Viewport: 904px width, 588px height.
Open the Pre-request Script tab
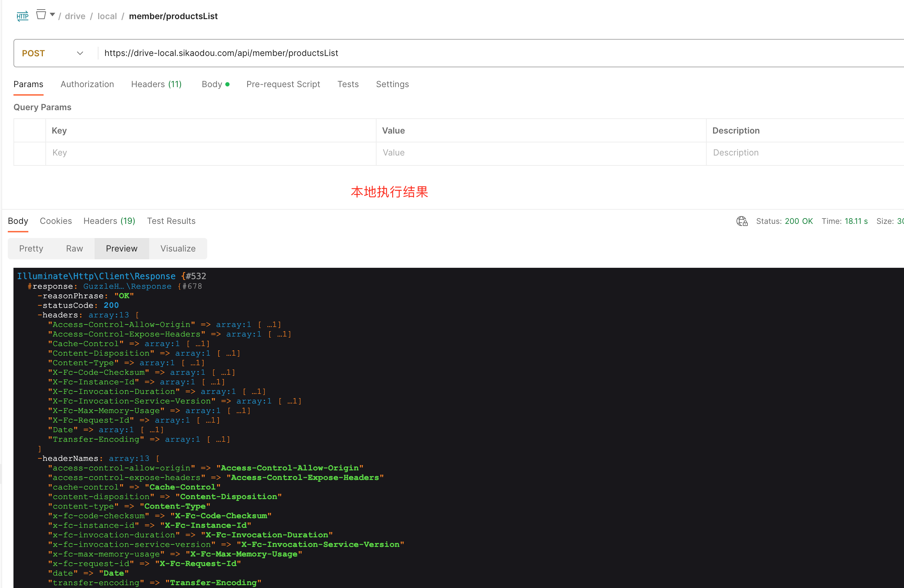[283, 84]
